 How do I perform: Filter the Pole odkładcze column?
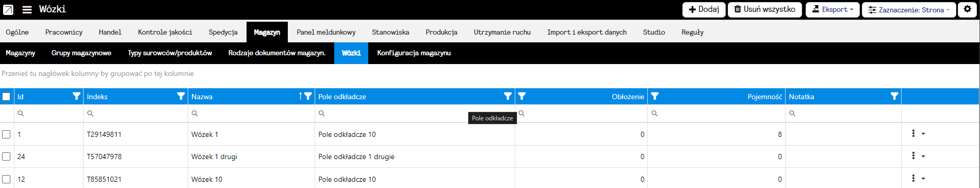point(508,96)
